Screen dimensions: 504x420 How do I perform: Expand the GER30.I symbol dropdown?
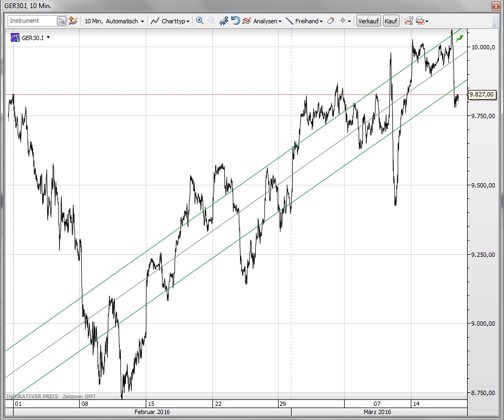[48, 38]
